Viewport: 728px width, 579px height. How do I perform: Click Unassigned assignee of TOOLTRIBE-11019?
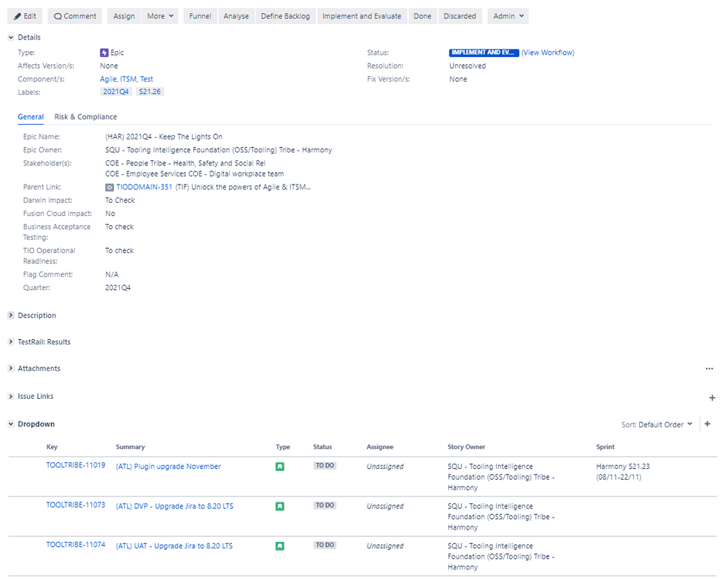click(385, 467)
